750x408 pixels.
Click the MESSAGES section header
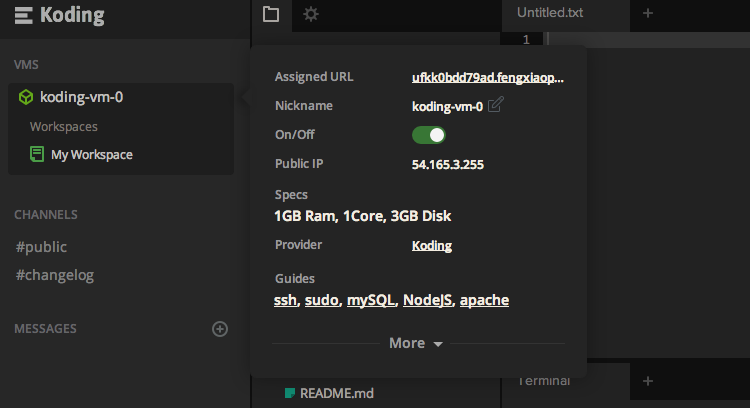click(45, 329)
